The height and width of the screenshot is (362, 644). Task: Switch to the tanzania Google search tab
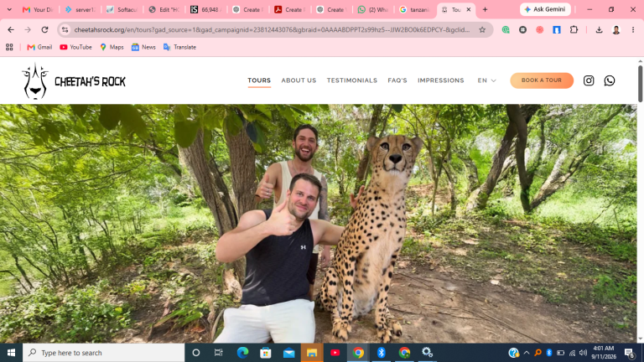[x=415, y=9]
